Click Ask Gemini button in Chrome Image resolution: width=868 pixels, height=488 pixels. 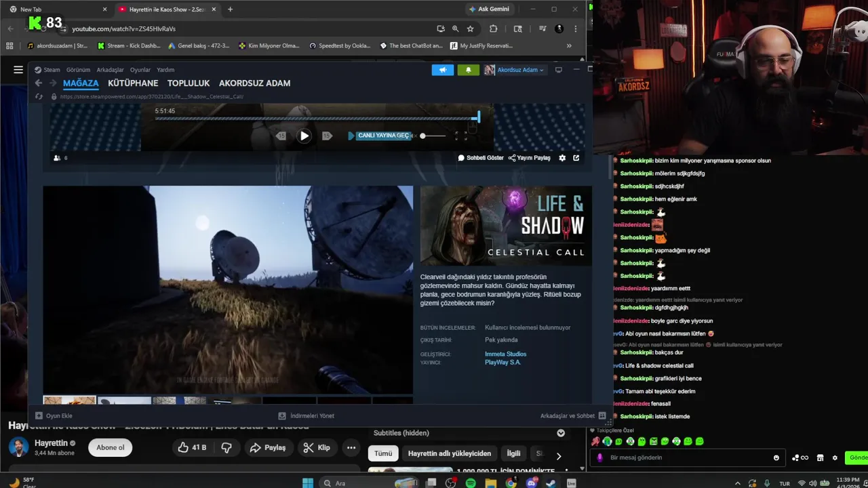click(489, 9)
